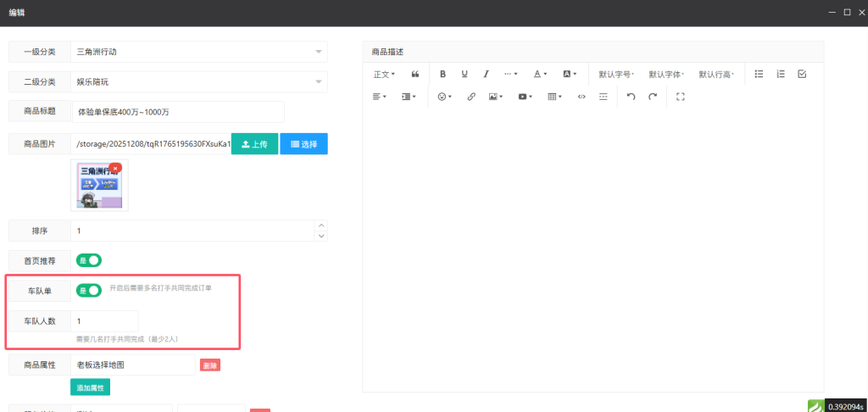Image resolution: width=868 pixels, height=412 pixels.
Task: Toggle bold formatting in the editor
Action: [442, 74]
